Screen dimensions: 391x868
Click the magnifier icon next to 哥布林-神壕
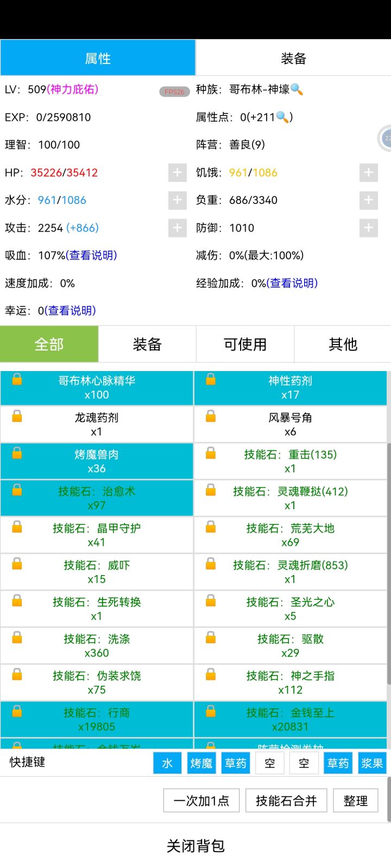(x=297, y=90)
